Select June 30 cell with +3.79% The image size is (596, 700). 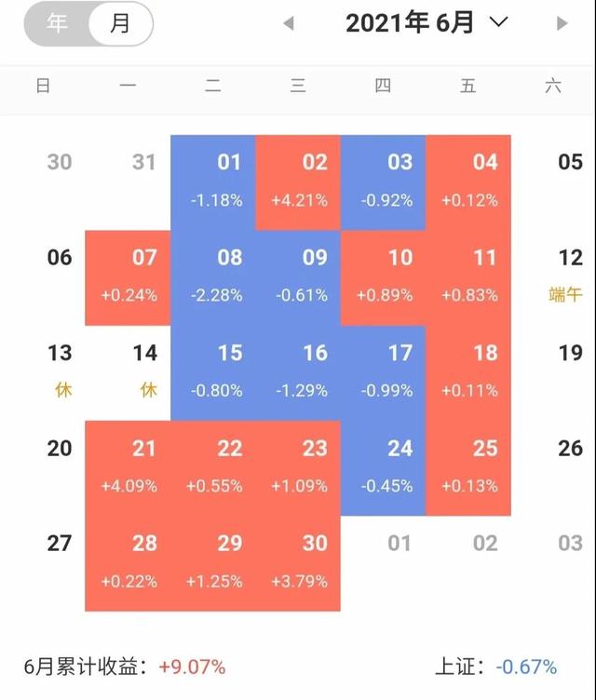[x=315, y=561]
